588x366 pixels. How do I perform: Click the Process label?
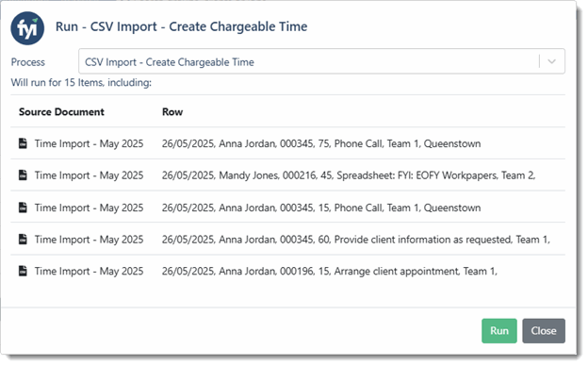pos(27,62)
